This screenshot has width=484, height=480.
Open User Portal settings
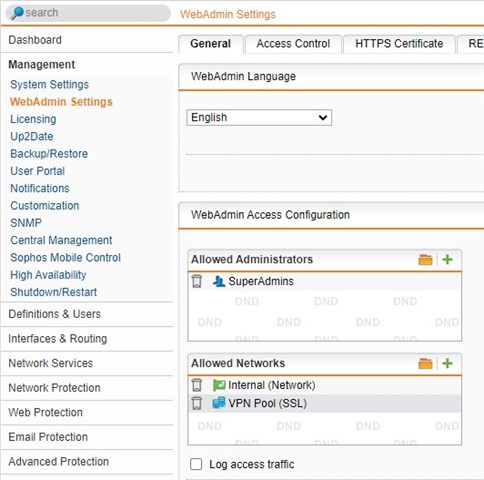[x=37, y=171]
